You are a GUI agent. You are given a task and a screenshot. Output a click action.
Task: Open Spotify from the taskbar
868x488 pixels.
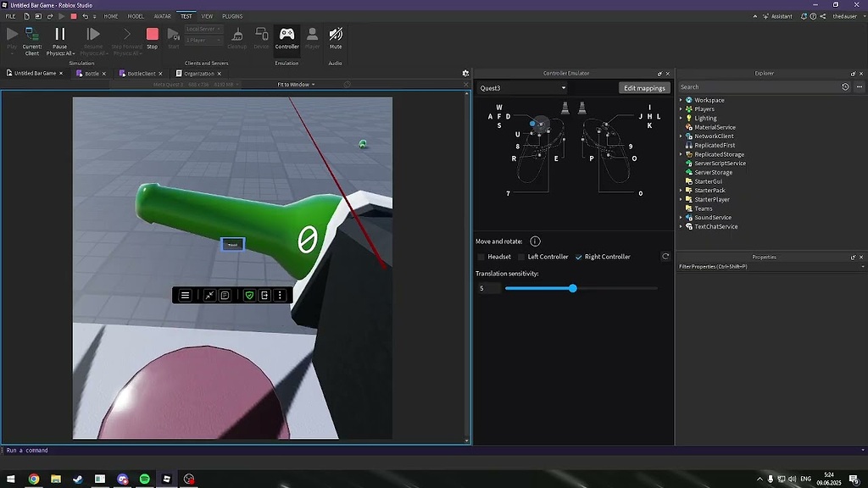(x=144, y=479)
